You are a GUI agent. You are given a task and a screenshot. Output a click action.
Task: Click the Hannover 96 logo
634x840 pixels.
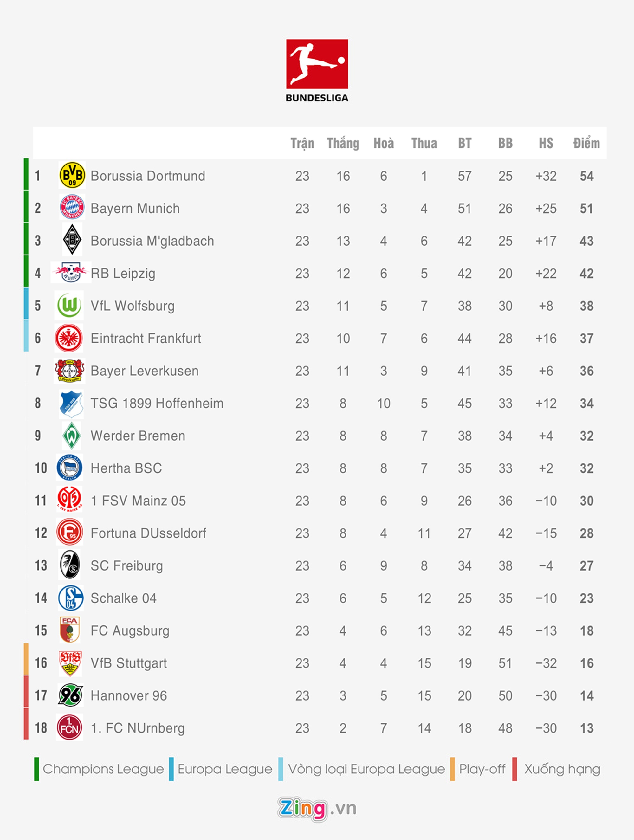(70, 695)
